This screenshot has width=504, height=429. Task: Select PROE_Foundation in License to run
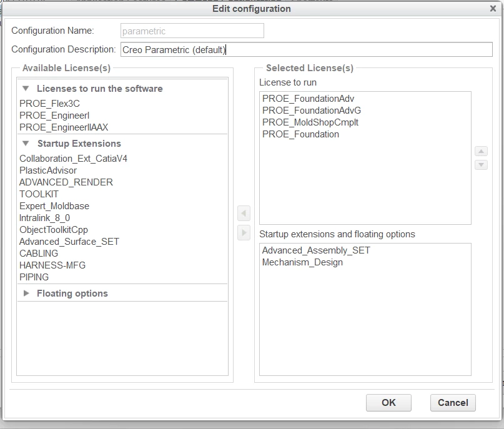300,134
